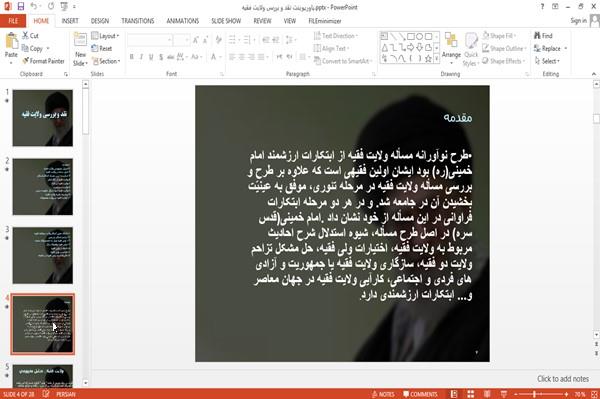This screenshot has height=399, width=600.
Task: Expand the Select dropdown
Action: tap(547, 61)
